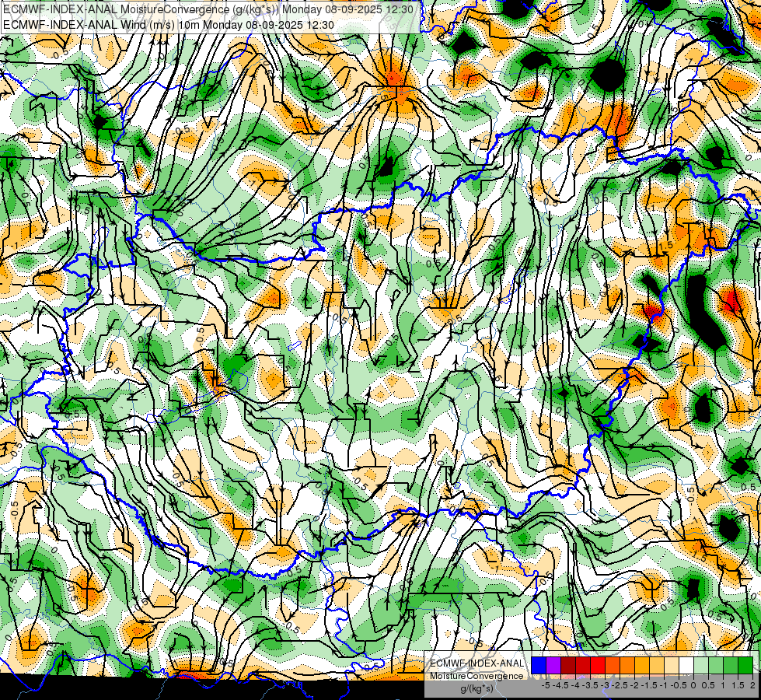Click the -4.5 tick label in the legend
Screen dimensions: 761x700
click(560, 685)
